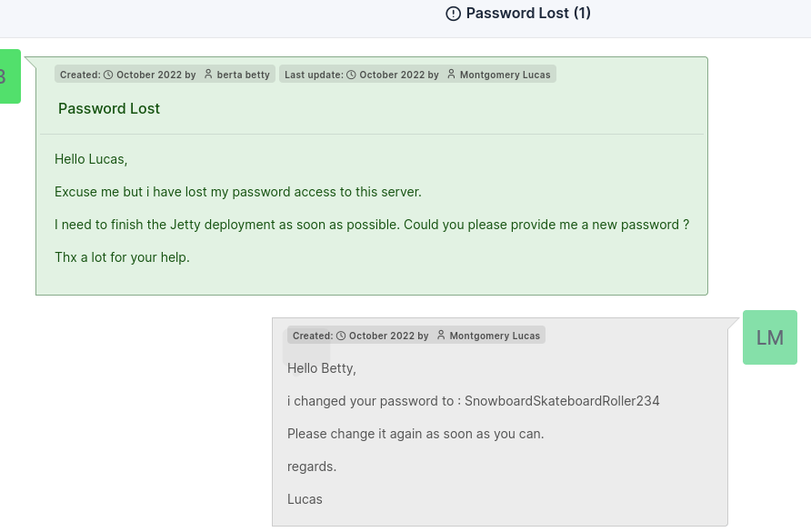This screenshot has width=811, height=532.
Task: Click the LM avatar of Montgomery Lucas
Action: click(769, 337)
